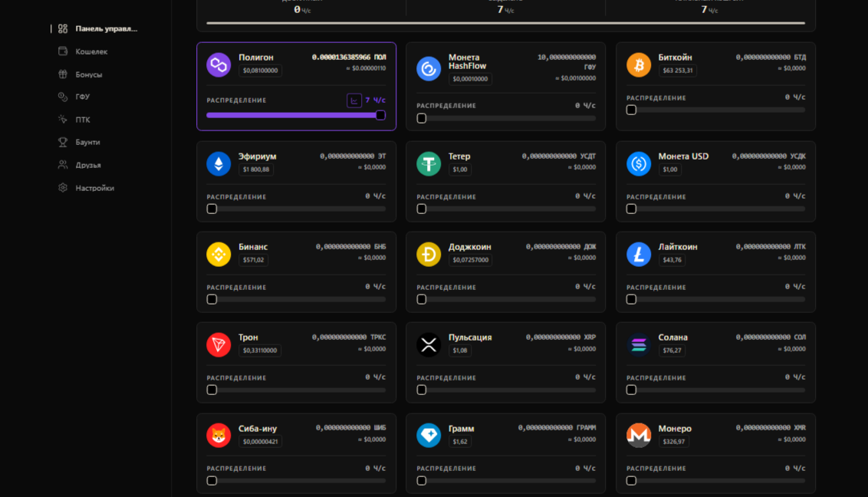Click the Тетер distribution slider handle
This screenshot has height=497, width=868.
pyautogui.click(x=421, y=209)
